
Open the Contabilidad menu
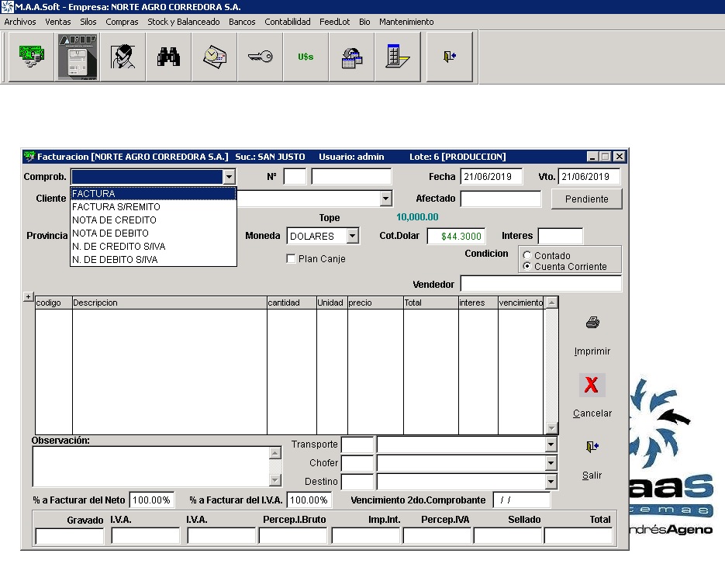(287, 22)
